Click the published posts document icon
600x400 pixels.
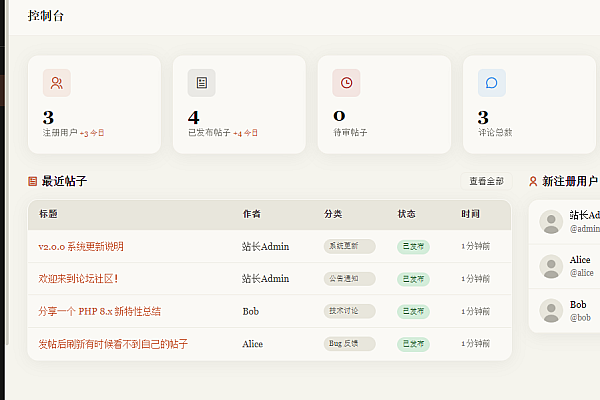(x=202, y=83)
